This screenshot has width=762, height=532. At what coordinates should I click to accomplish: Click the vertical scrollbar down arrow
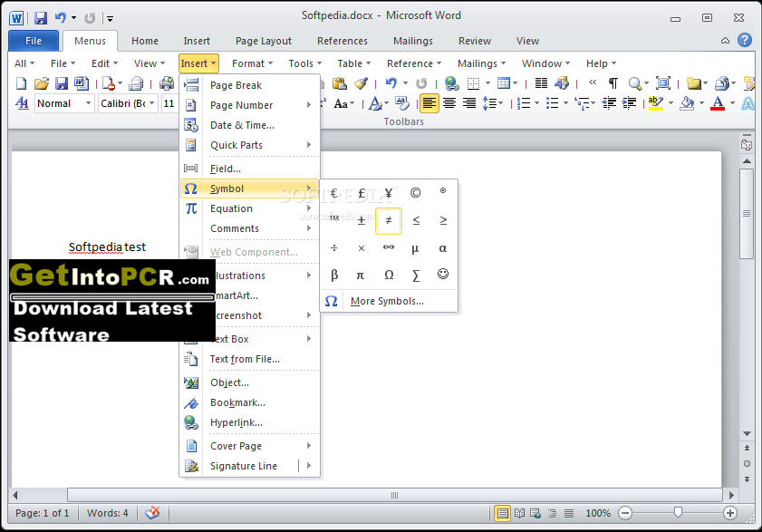747,433
